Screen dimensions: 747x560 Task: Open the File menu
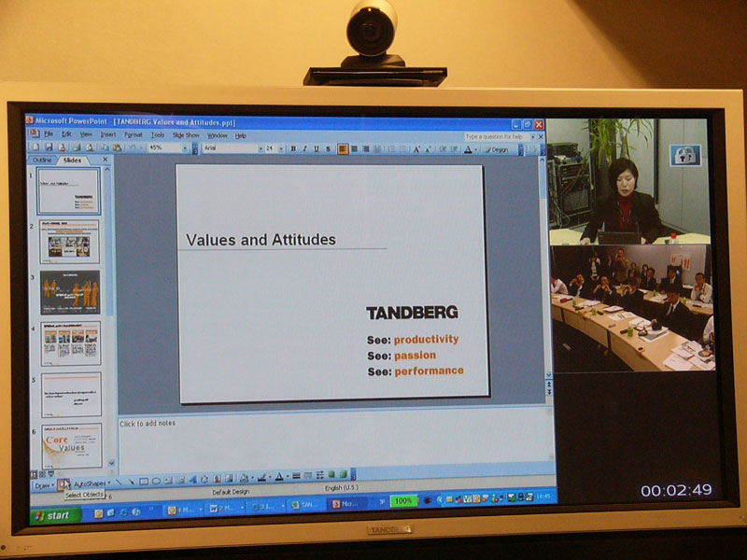(x=49, y=134)
